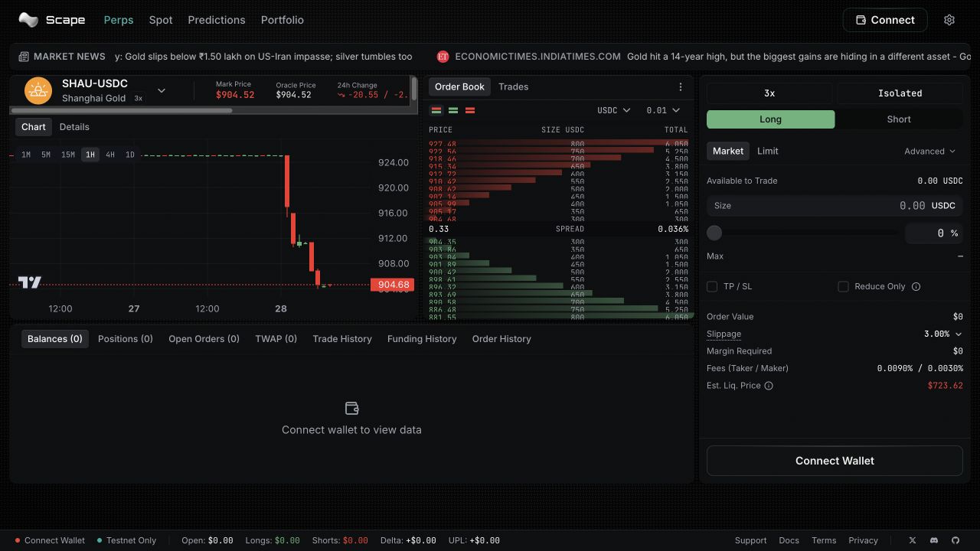Click the Reduce Only info icon
This screenshot has height=551, width=980.
point(916,286)
